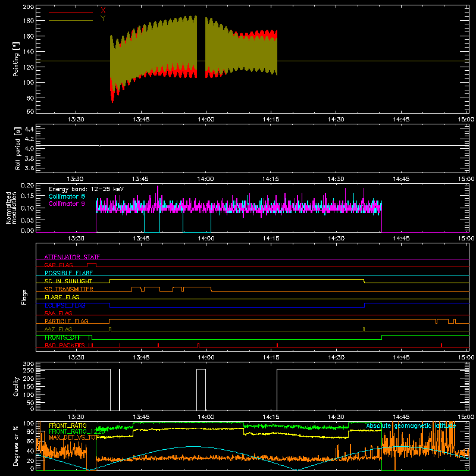Click the GAP_FLAG raised pulse near 13:33
The width and height of the screenshot is (476, 476).
[x=92, y=264]
